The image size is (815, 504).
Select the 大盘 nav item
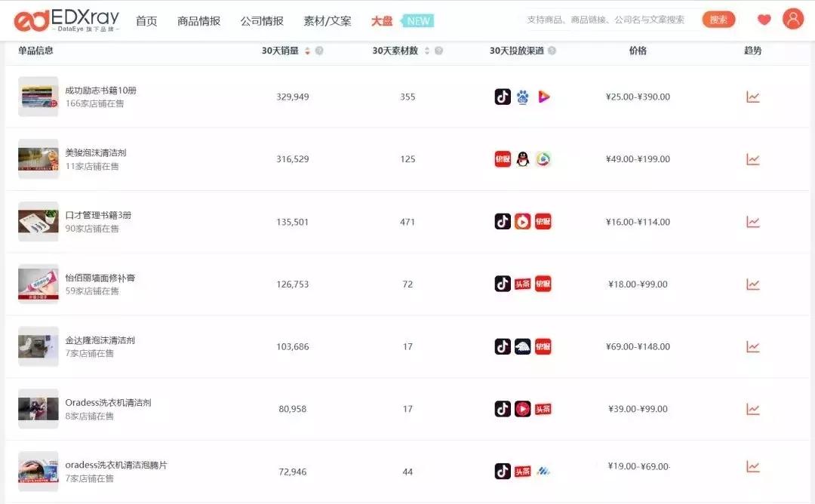point(382,21)
